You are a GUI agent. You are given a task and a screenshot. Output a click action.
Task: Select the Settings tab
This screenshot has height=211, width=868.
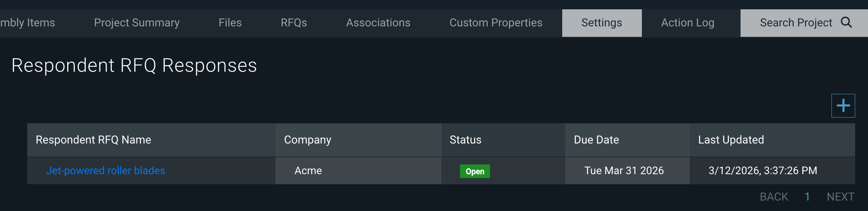601,23
